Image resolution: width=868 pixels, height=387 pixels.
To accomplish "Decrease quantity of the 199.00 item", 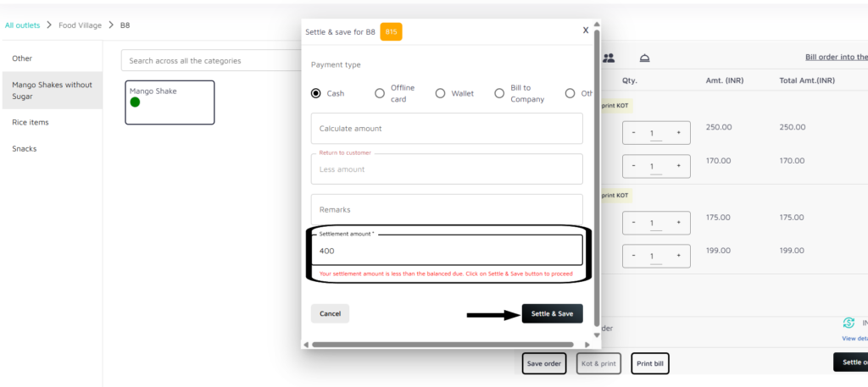I will click(x=634, y=255).
